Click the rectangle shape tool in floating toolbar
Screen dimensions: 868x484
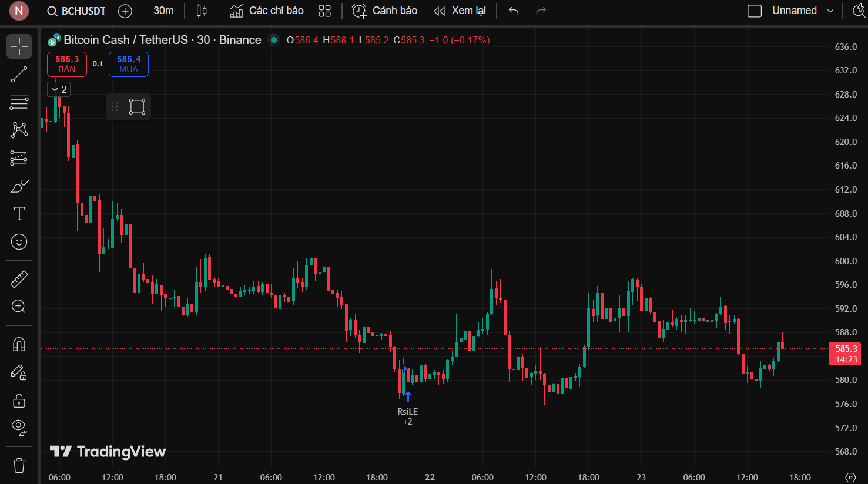[137, 107]
